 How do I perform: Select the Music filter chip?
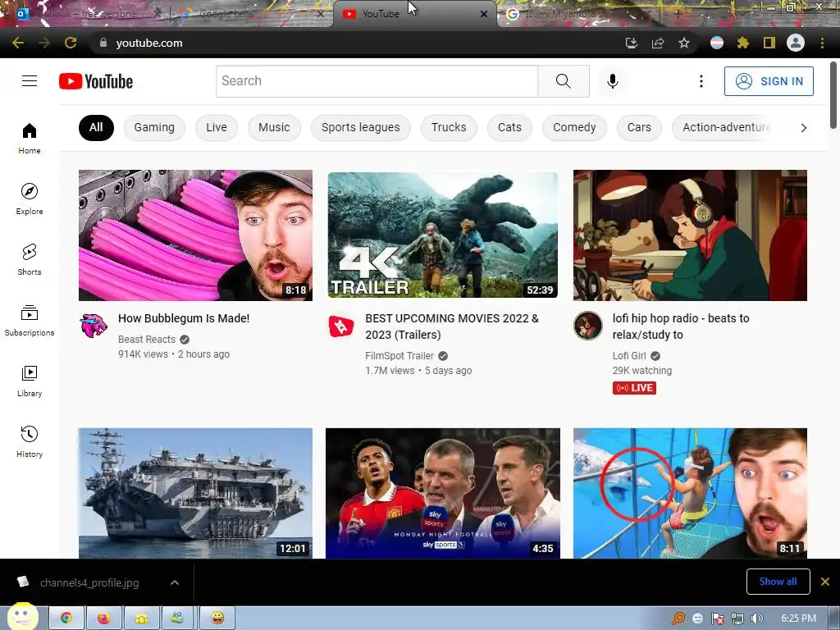274,127
